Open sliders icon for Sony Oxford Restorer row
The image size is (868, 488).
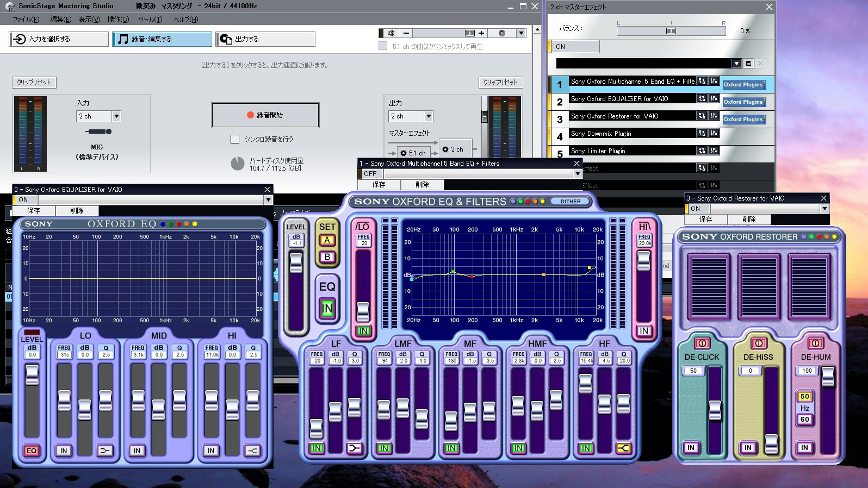[x=714, y=116]
